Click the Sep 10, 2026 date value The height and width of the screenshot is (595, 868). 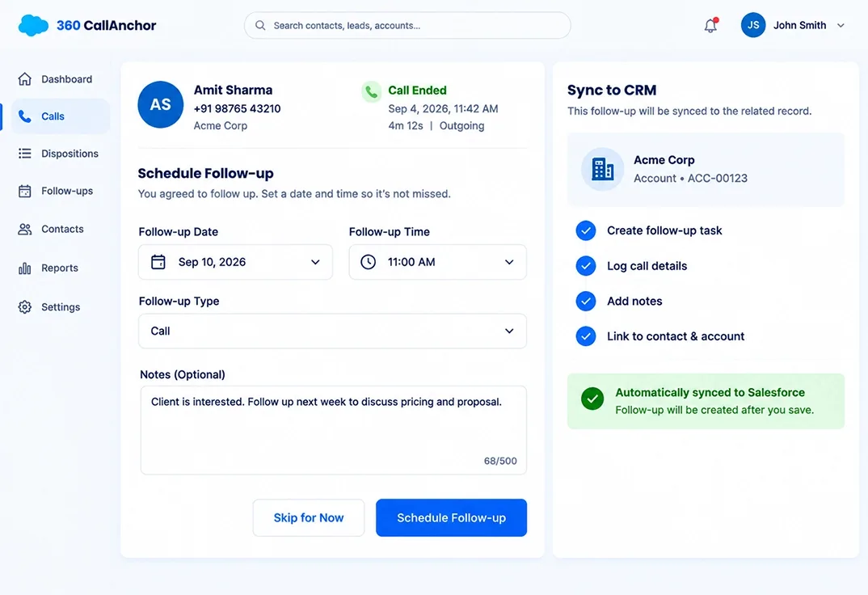point(212,263)
